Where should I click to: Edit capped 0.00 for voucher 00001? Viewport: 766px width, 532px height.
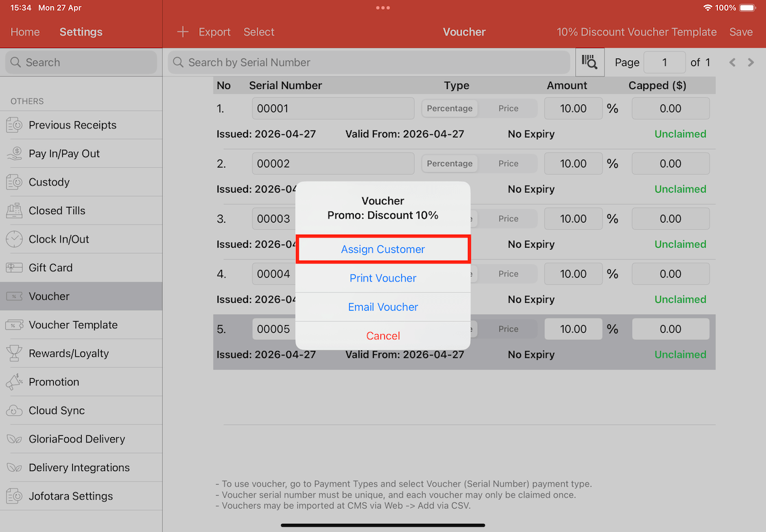670,108
